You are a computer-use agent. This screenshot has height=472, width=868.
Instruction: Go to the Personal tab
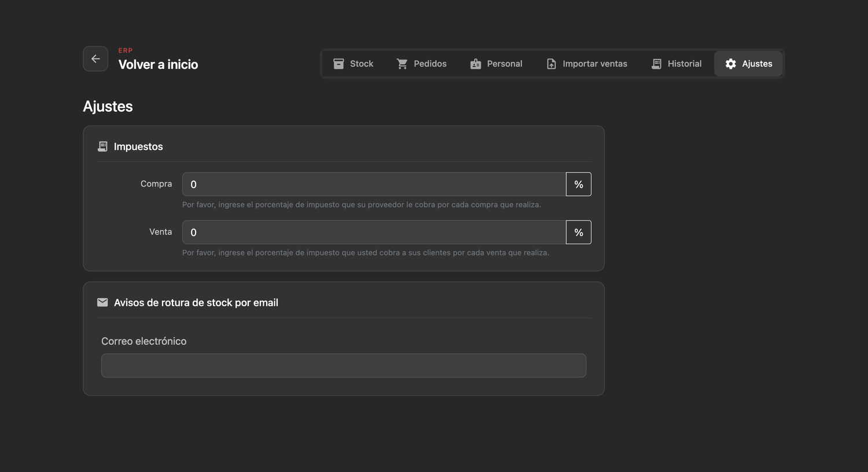pyautogui.click(x=496, y=64)
